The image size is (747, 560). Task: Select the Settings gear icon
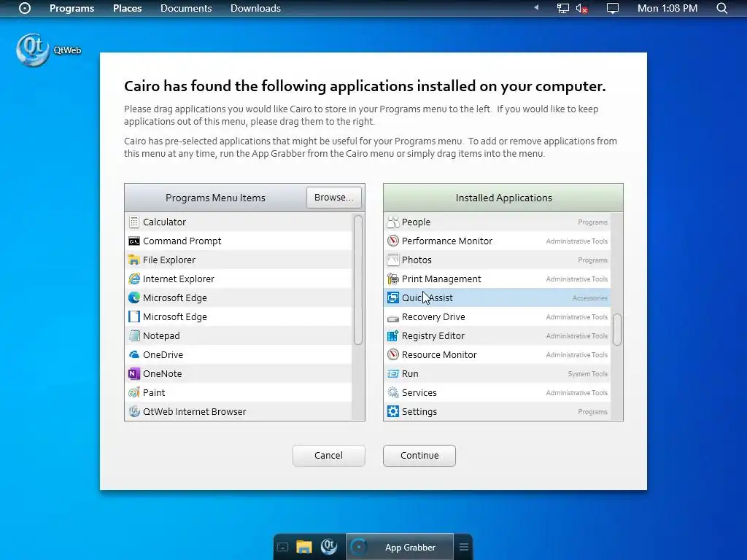pos(392,411)
